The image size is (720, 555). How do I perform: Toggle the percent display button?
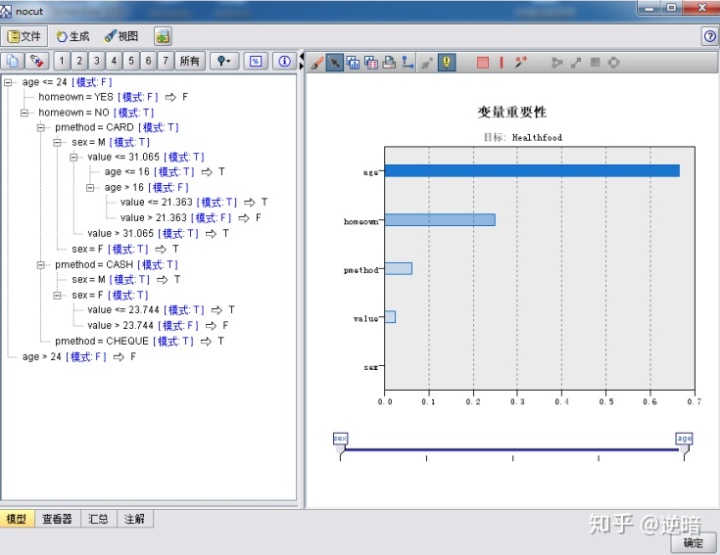(x=256, y=61)
